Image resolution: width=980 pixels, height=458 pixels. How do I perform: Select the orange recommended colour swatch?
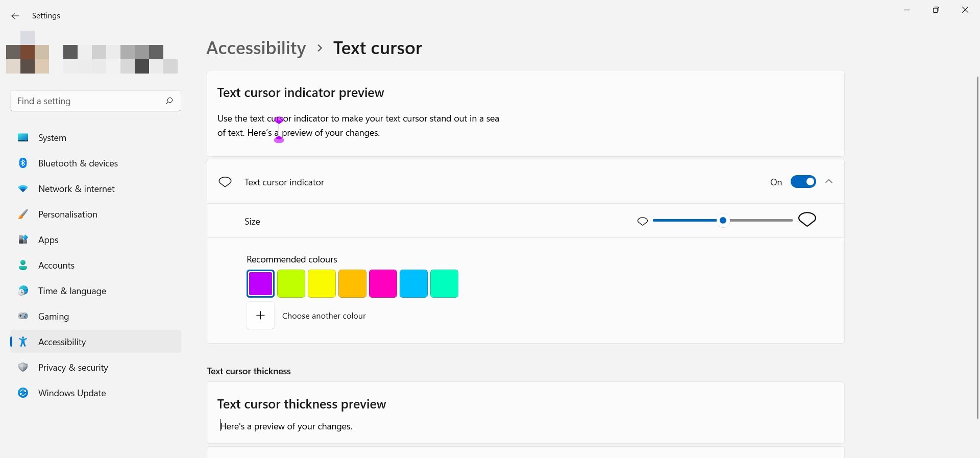tap(352, 283)
